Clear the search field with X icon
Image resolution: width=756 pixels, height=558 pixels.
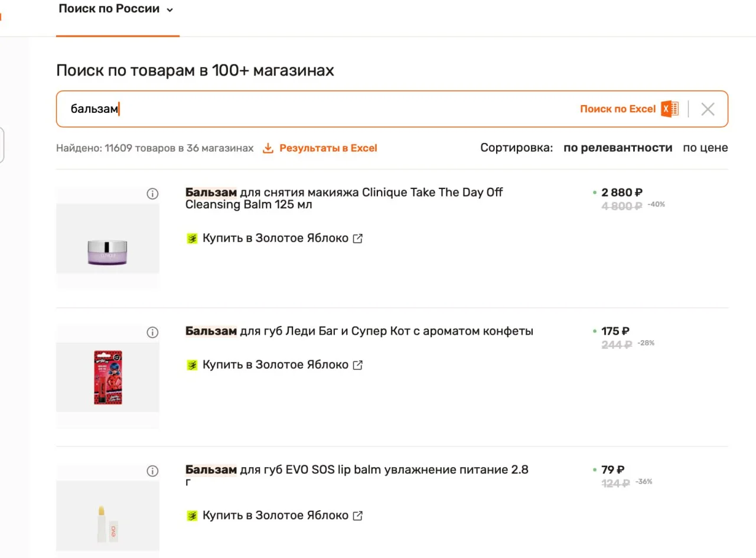point(708,109)
